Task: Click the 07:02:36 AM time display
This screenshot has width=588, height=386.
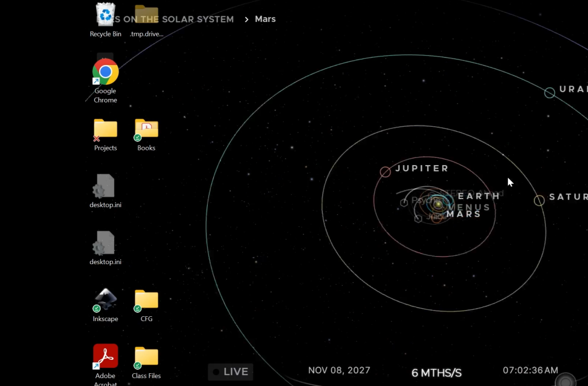Action: coord(530,370)
